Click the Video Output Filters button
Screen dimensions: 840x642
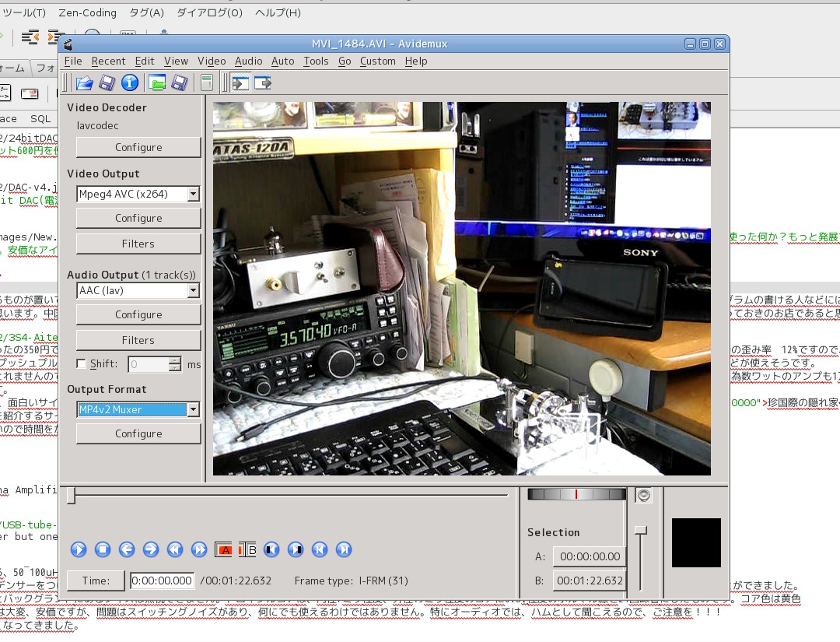[x=138, y=244]
